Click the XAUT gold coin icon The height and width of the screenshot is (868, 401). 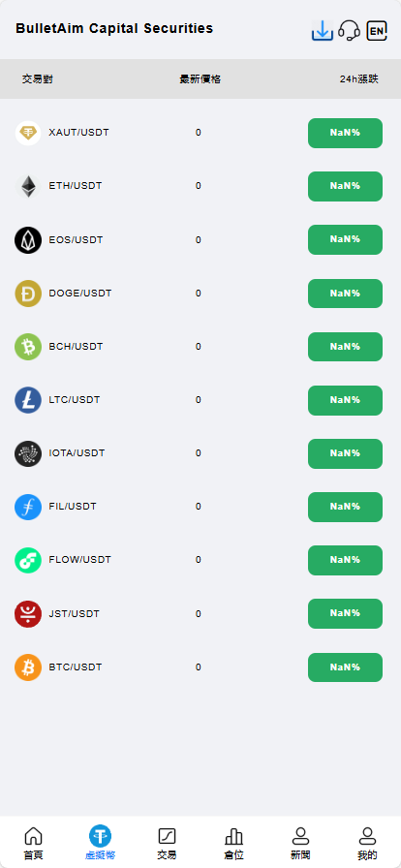[28, 133]
